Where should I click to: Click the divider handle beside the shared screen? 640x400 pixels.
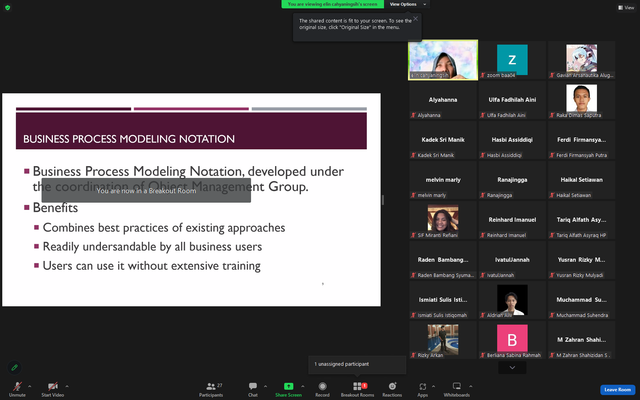(383, 200)
